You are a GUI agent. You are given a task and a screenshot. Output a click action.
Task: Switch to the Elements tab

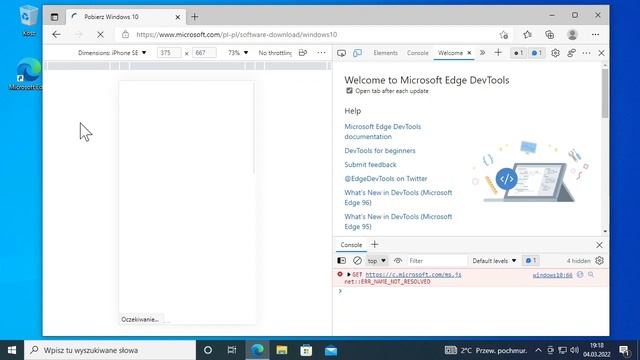(x=385, y=53)
